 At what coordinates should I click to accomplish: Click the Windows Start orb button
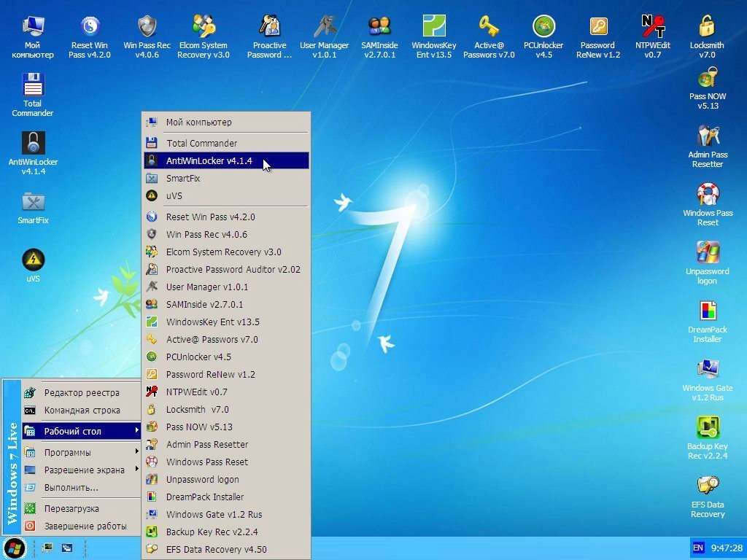click(x=15, y=548)
